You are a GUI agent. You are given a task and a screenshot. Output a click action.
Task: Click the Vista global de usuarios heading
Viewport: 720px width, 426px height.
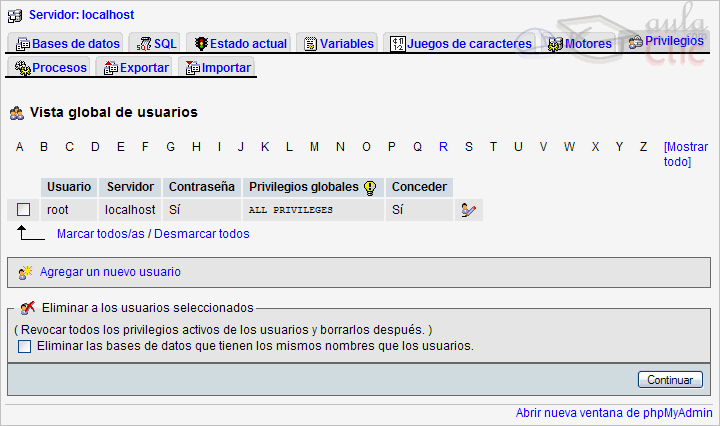tap(114, 112)
